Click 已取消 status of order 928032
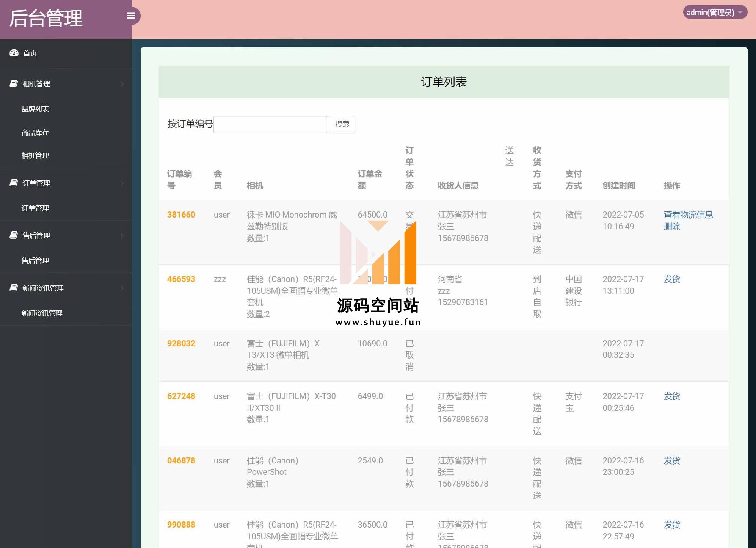The height and width of the screenshot is (548, 756). [409, 355]
